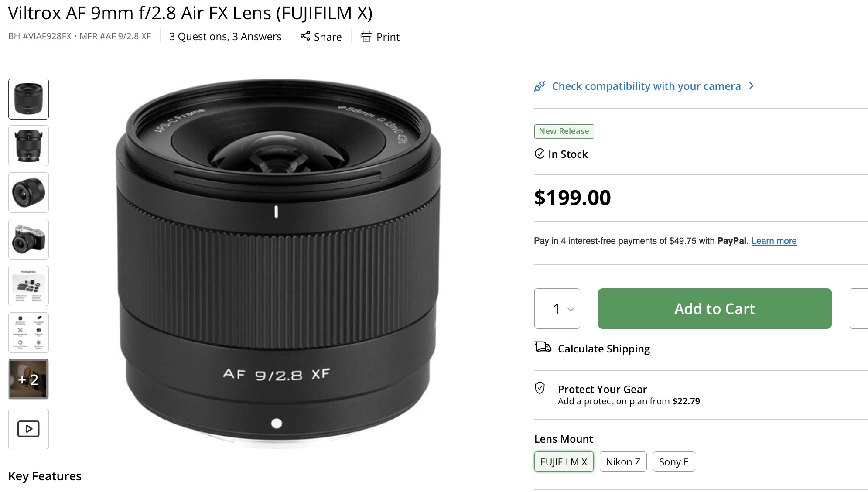Screen dimensions: 868x492
Task: Click the Print icon
Action: point(366,37)
